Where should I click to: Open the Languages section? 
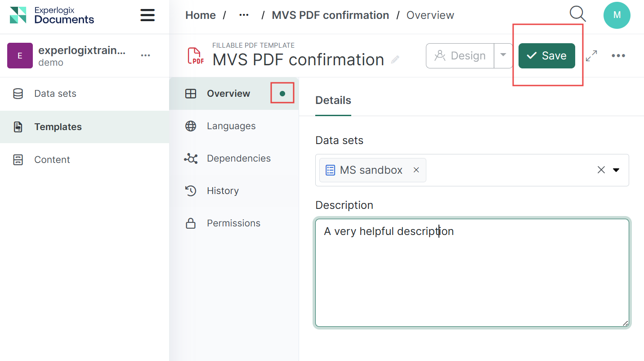pos(231,126)
